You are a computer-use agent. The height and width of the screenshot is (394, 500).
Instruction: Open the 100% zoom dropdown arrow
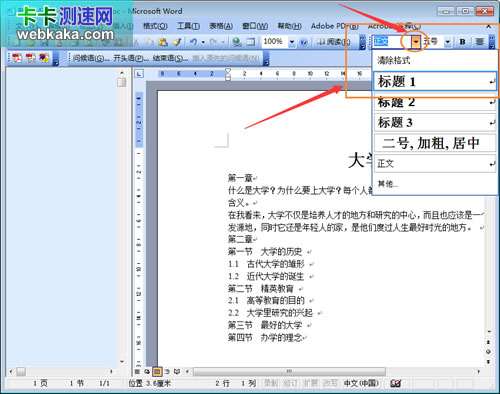[x=292, y=42]
